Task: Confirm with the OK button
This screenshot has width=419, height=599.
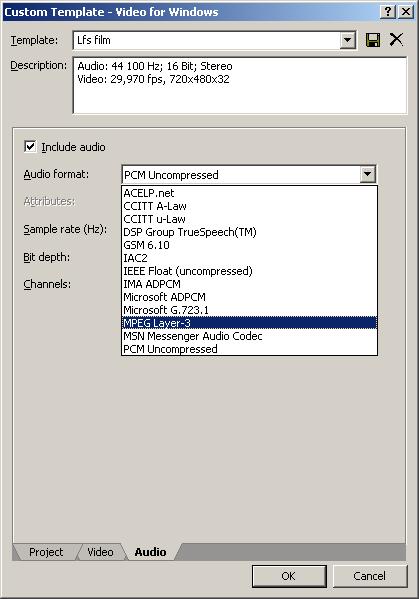Action: [x=289, y=576]
